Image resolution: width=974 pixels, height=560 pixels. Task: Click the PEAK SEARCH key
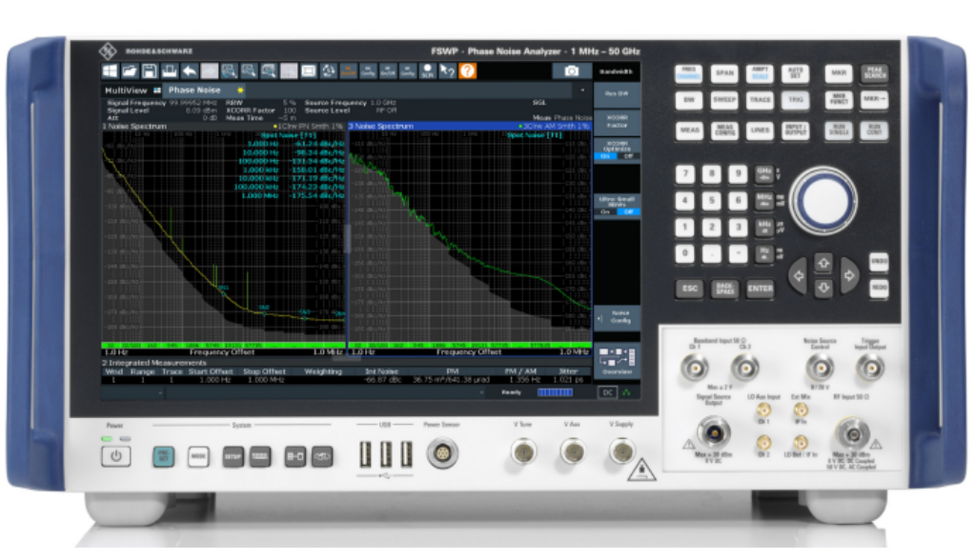click(875, 73)
